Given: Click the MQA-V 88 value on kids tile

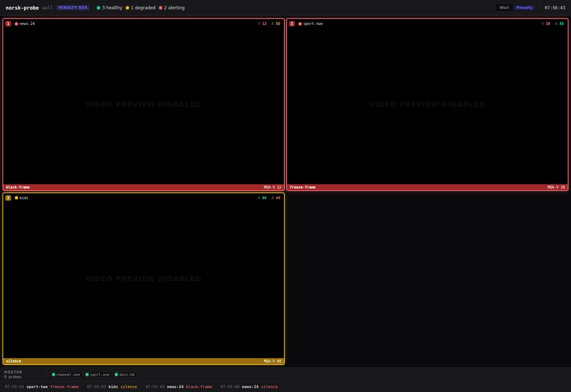Looking at the screenshot, I should (273, 361).
